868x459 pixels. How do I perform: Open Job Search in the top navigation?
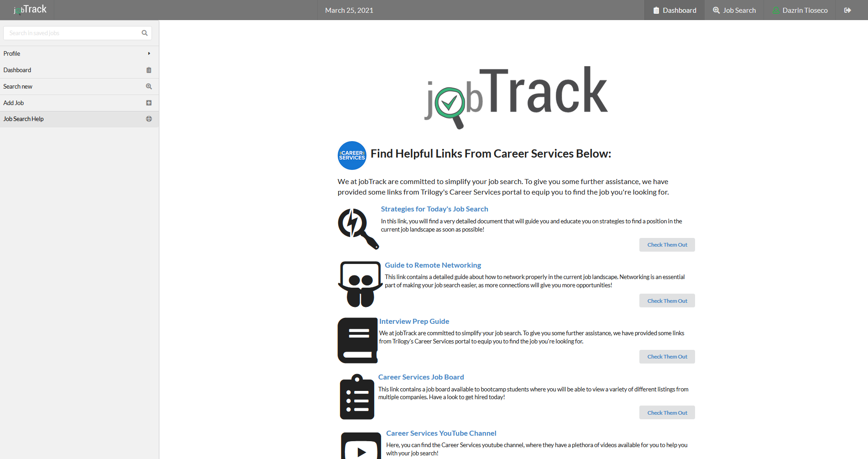734,10
